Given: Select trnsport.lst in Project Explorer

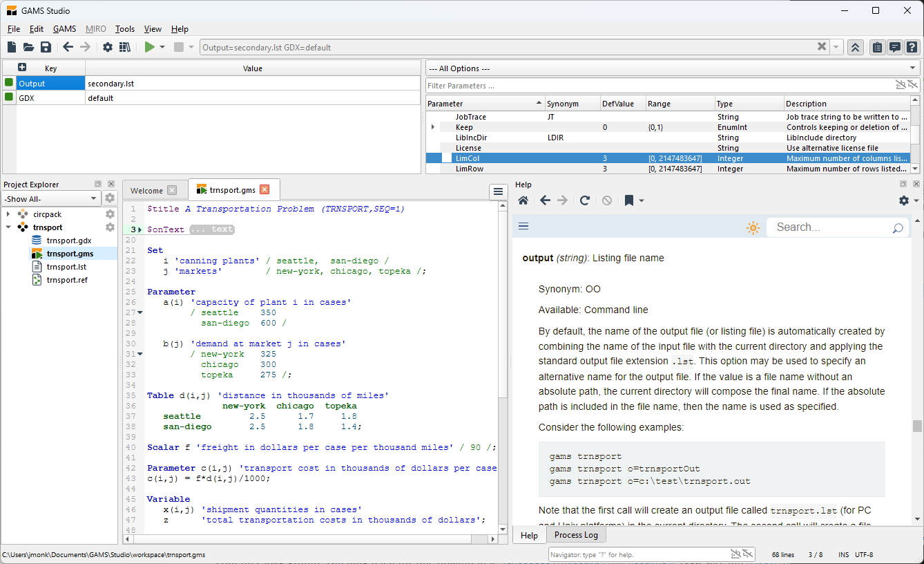Looking at the screenshot, I should point(66,267).
